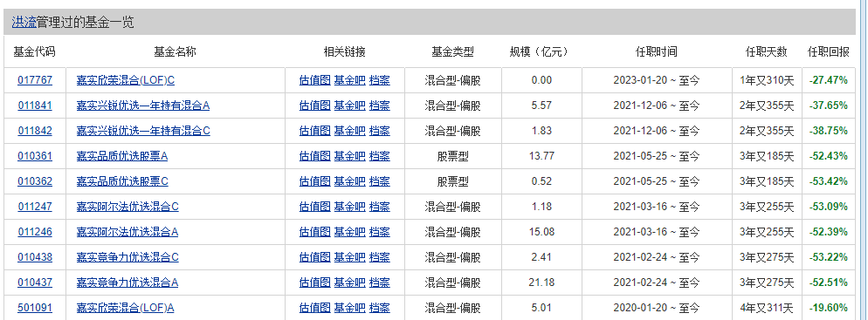
Task: Open 档案 for 嘉实阿尔法优选混合C
Action: (380, 207)
